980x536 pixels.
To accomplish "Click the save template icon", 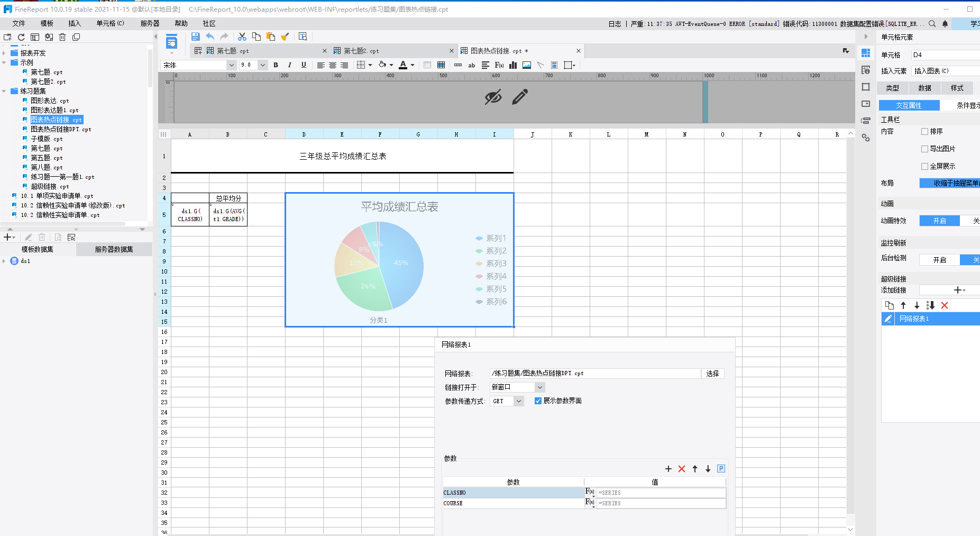I will [x=195, y=37].
